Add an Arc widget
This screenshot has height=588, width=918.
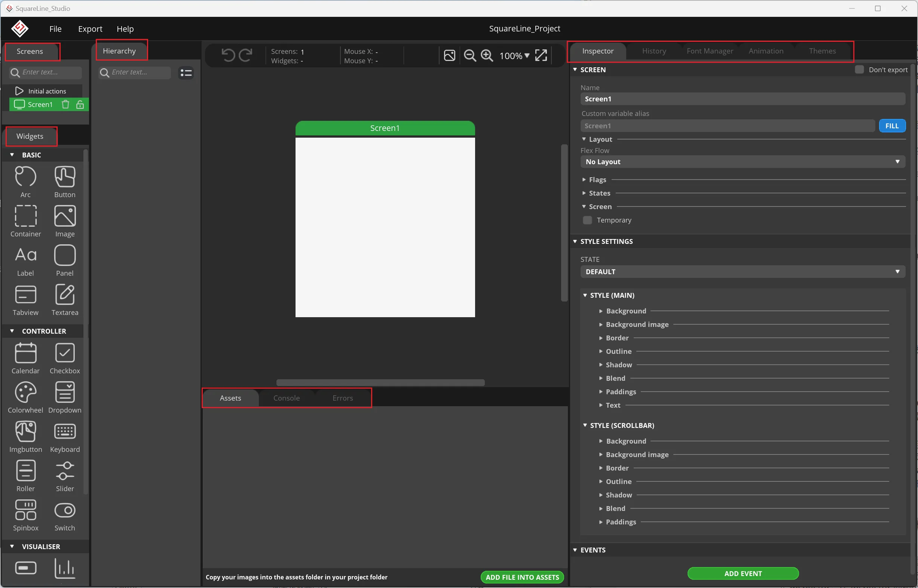click(25, 182)
